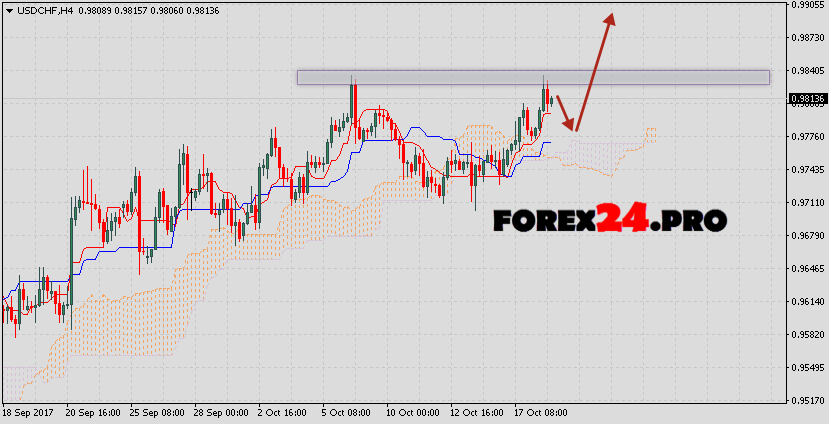
Task: Click the short downward red arrow
Action: tap(566, 114)
